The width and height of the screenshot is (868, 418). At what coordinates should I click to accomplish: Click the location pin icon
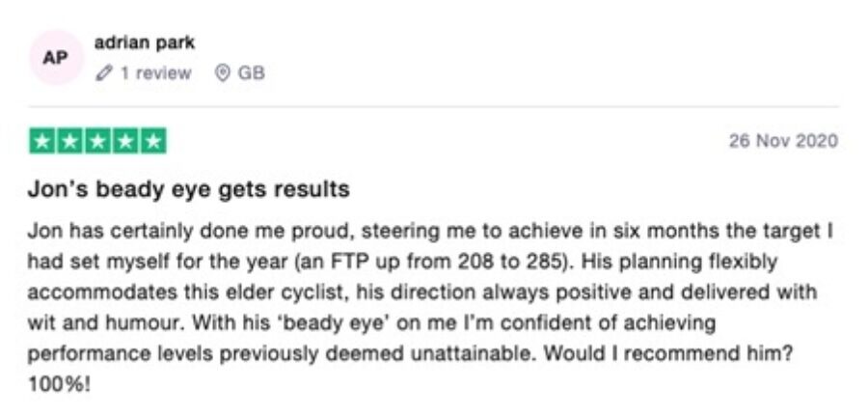pyautogui.click(x=223, y=73)
